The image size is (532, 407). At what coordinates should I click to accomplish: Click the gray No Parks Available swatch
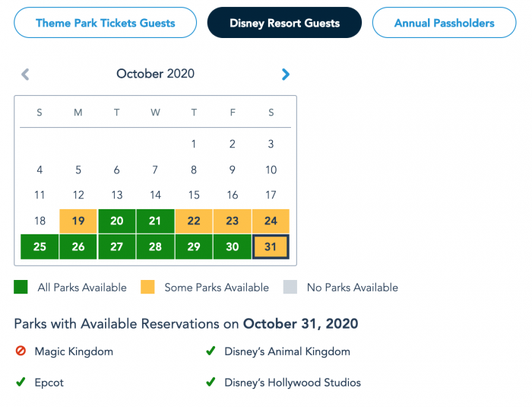tap(290, 288)
